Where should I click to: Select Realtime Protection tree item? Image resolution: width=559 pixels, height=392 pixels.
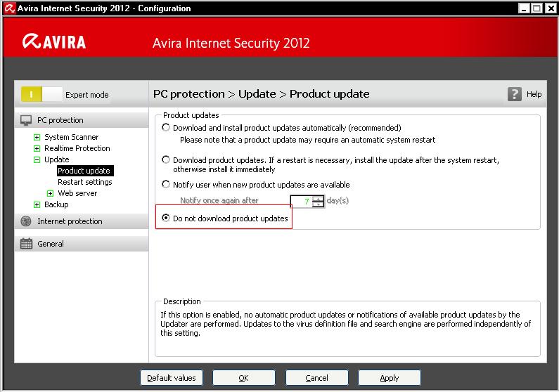click(77, 148)
